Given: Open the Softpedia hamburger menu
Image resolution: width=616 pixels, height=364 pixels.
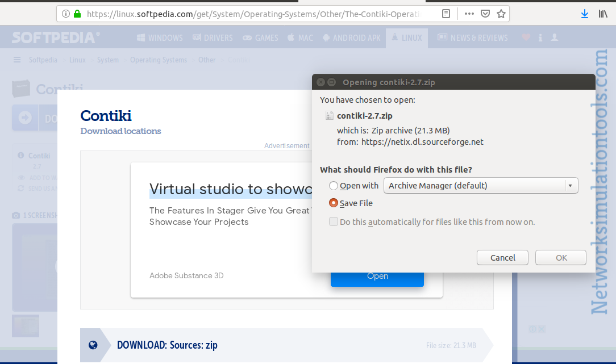Looking at the screenshot, I should point(17,60).
